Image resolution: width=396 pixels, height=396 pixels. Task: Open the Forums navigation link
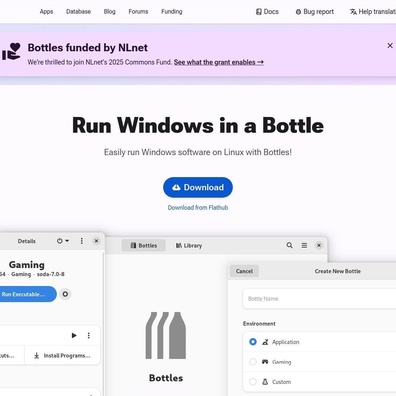(x=138, y=12)
